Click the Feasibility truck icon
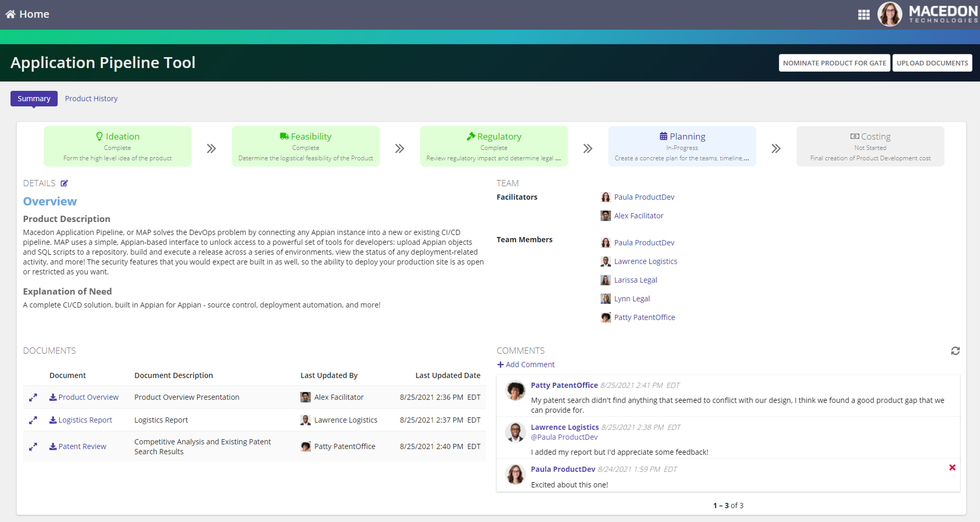 pyautogui.click(x=284, y=136)
